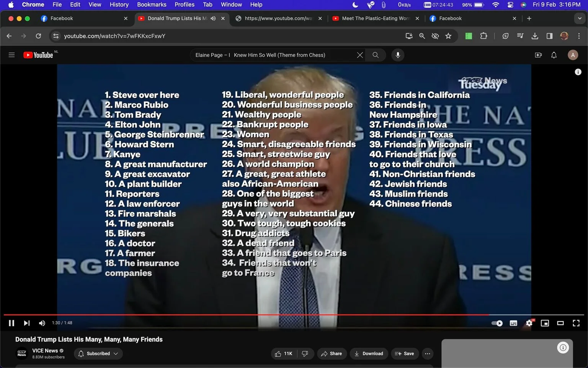Toggle the autoplay switch
Viewport: 588px width, 368px height.
[497, 323]
